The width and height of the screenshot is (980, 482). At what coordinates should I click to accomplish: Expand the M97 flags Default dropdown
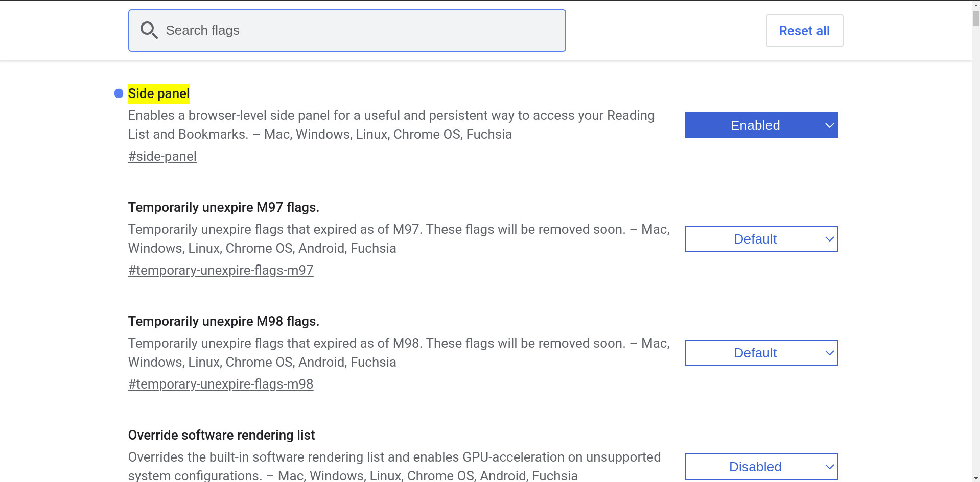click(x=761, y=239)
